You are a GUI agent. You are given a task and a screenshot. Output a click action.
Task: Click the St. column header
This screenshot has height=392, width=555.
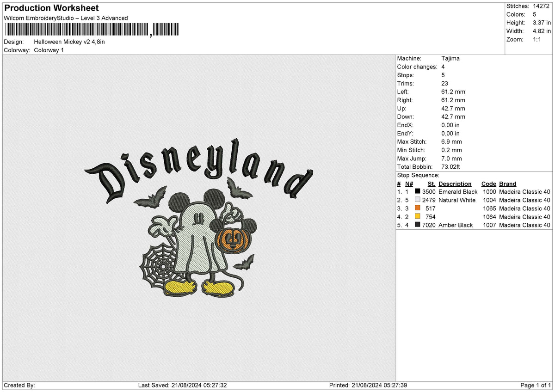[432, 184]
